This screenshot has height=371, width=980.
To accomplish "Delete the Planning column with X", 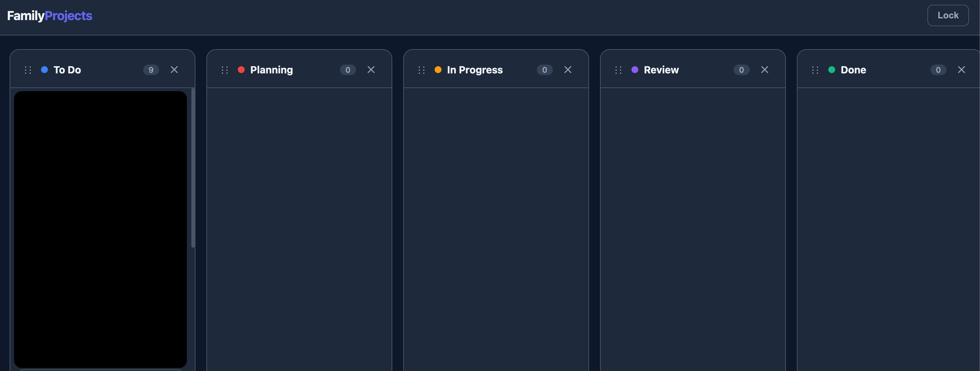I will click(x=371, y=70).
